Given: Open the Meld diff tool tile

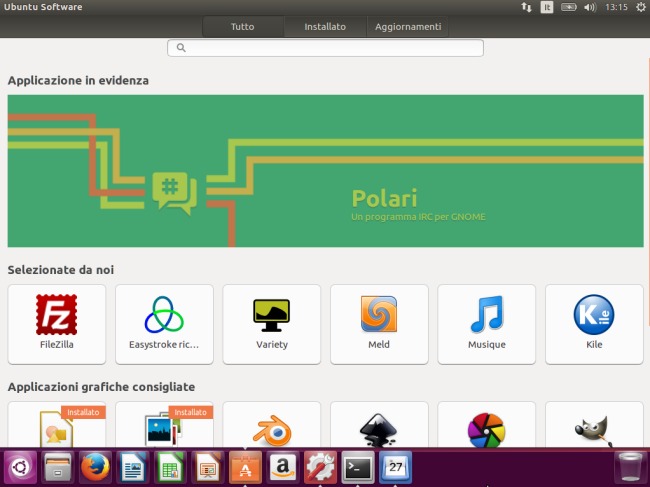Looking at the screenshot, I should click(379, 324).
